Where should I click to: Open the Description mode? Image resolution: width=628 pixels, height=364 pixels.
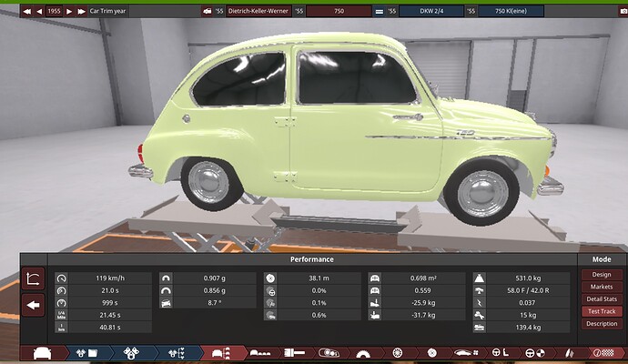(602, 323)
